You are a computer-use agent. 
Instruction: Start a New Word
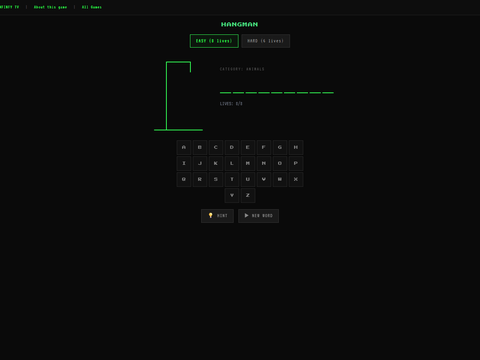(x=258, y=216)
